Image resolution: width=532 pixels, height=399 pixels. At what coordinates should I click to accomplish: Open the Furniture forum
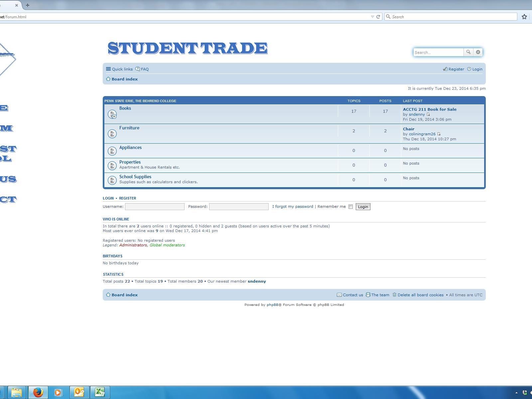[129, 128]
